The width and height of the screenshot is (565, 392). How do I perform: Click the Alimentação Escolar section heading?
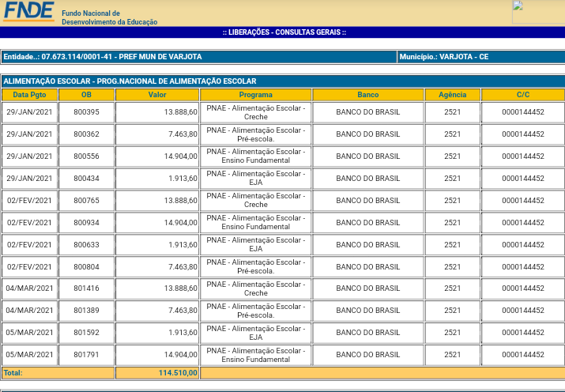(130, 81)
